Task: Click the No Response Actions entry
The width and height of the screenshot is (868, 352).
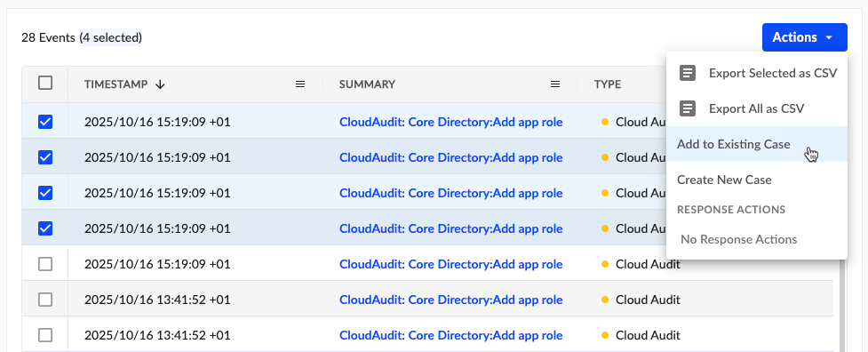Action: 738,239
